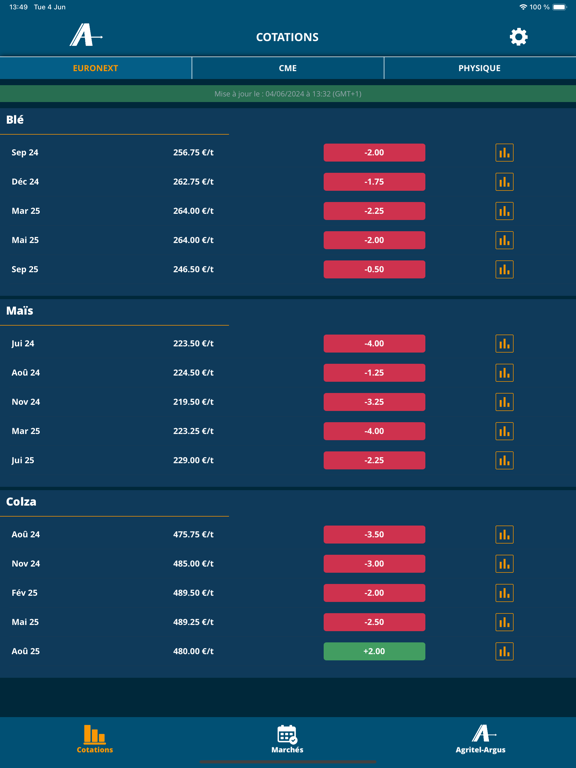
Task: Select the Colza section heading
Action: (x=21, y=502)
